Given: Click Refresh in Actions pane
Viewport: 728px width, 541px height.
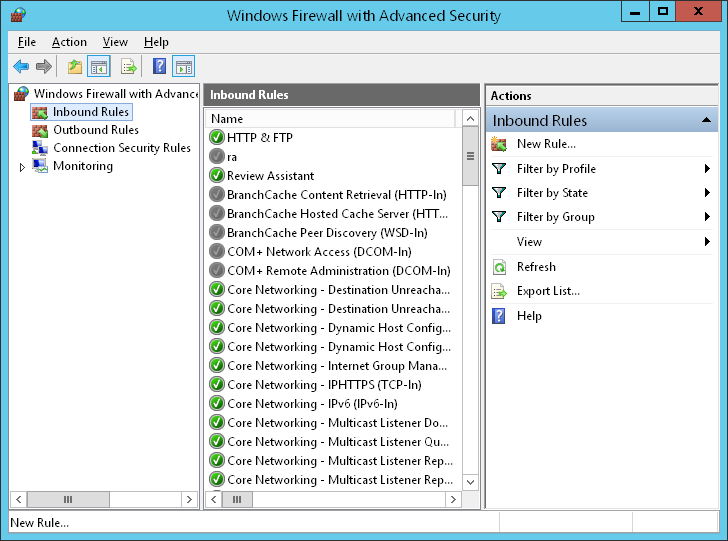Looking at the screenshot, I should pyautogui.click(x=536, y=267).
